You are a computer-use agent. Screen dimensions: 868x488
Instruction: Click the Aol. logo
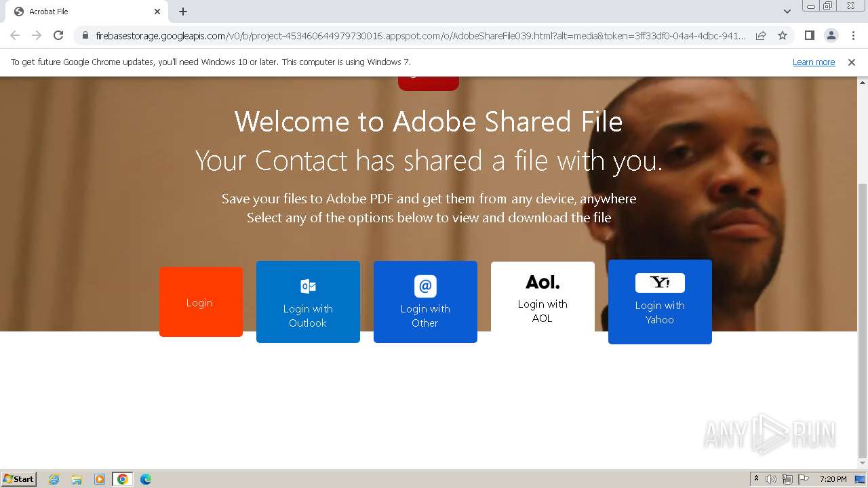[x=542, y=282]
